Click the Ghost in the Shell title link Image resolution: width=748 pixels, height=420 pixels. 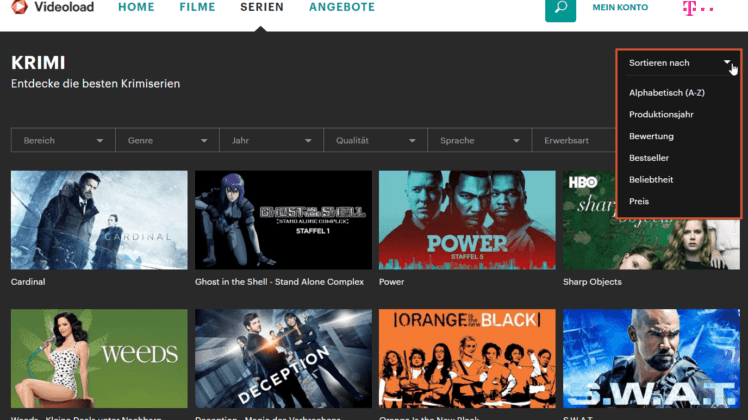click(x=279, y=282)
